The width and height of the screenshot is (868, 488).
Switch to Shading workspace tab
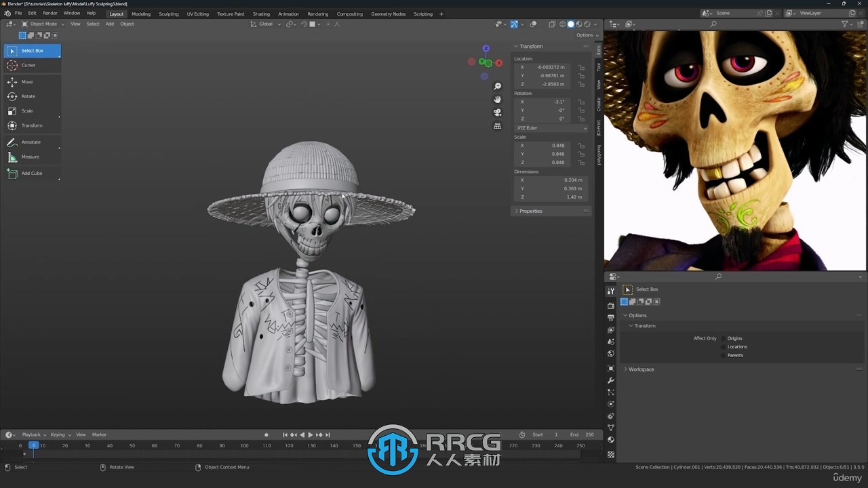pos(261,14)
